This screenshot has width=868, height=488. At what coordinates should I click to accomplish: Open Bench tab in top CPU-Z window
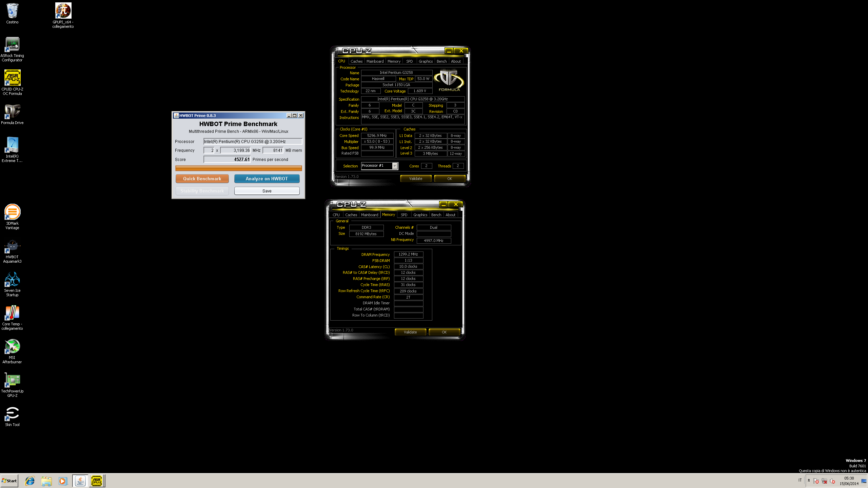pyautogui.click(x=441, y=61)
